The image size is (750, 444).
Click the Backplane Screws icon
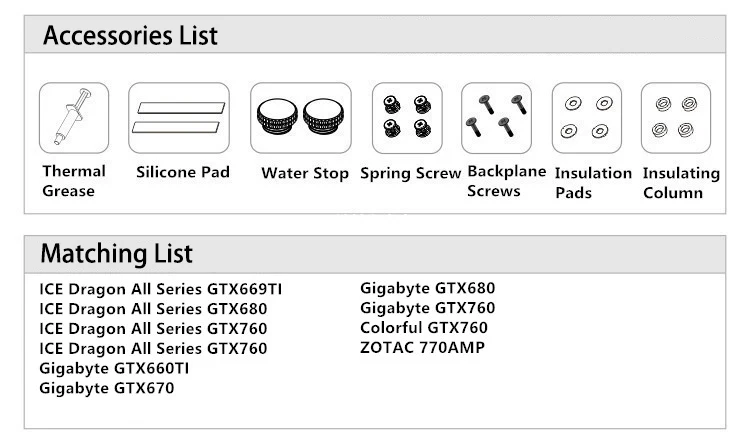pos(496,118)
